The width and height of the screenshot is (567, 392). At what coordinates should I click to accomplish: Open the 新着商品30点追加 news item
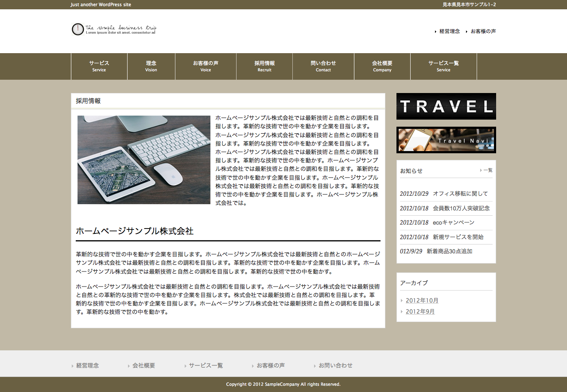pyautogui.click(x=449, y=251)
